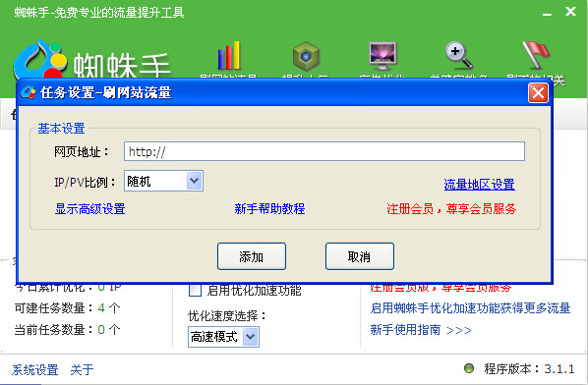
Task: Click the 可建任务数量：4 个 text
Action: point(67,308)
